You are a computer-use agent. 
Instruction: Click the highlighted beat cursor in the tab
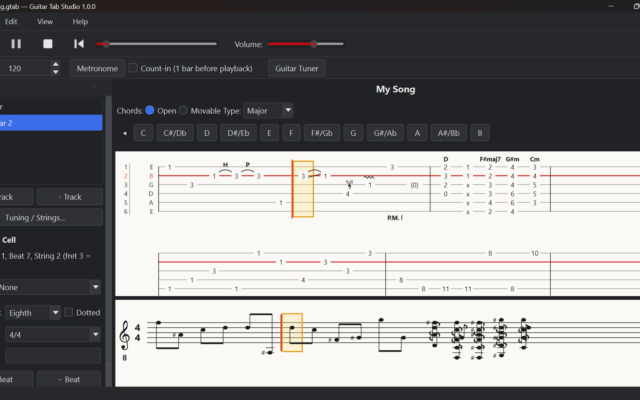click(x=303, y=189)
